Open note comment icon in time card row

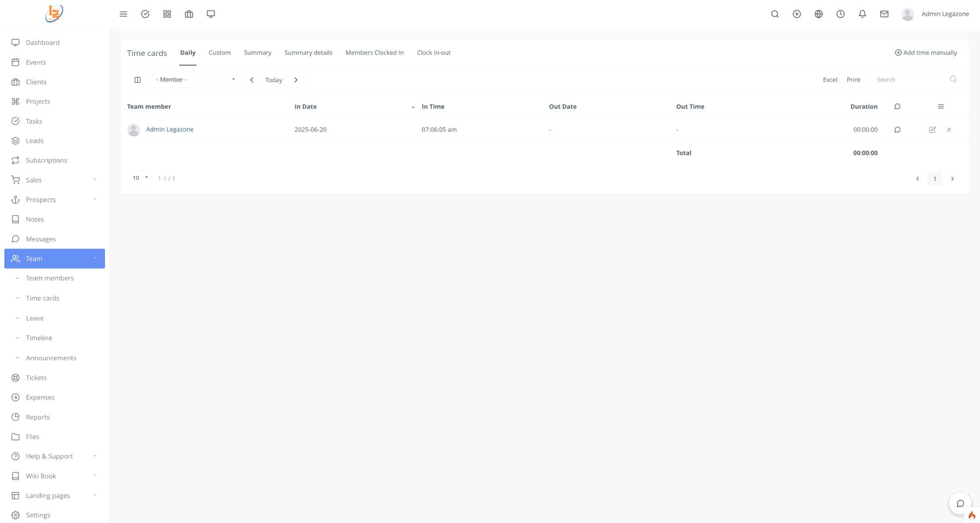pyautogui.click(x=897, y=130)
